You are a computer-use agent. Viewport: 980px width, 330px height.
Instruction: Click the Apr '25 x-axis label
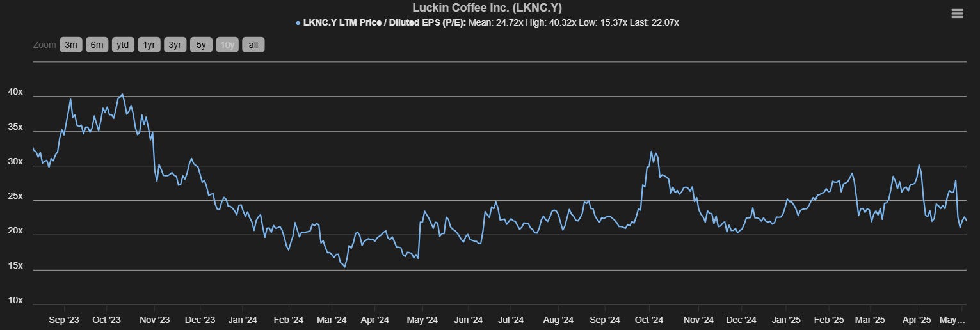[917, 320]
